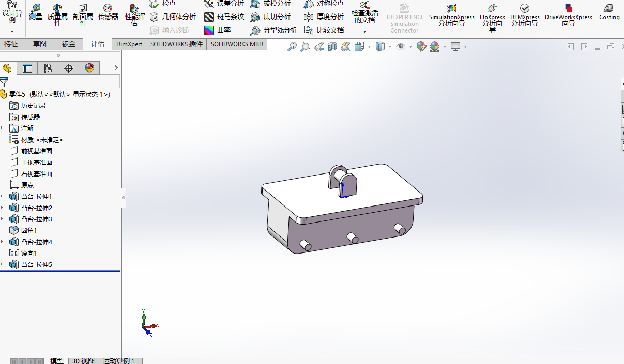
Task: Select DimXpertManager crosshair tab
Action: (69, 68)
